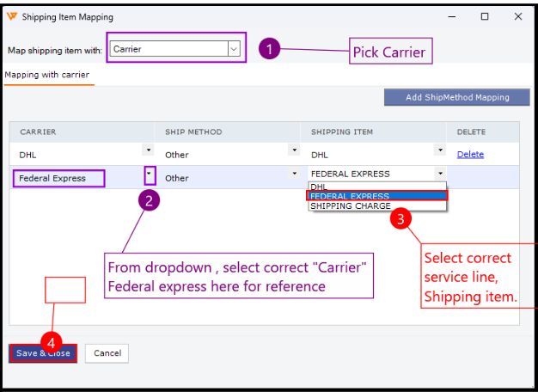Click the Delete link for DHL row
This screenshot has width=538, height=392.
(470, 155)
